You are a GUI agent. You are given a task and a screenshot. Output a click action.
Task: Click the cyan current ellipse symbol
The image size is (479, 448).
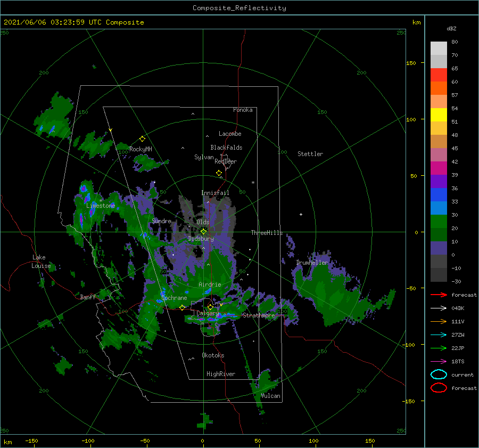(x=439, y=374)
